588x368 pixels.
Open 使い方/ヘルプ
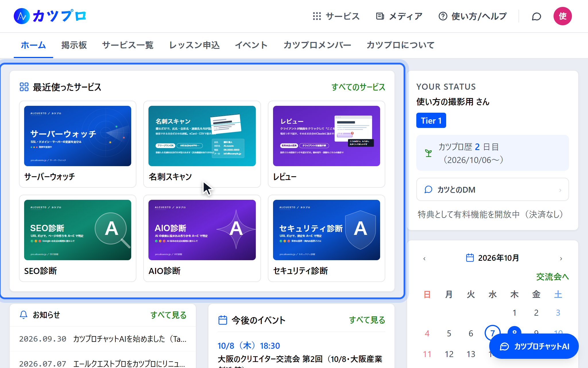473,16
